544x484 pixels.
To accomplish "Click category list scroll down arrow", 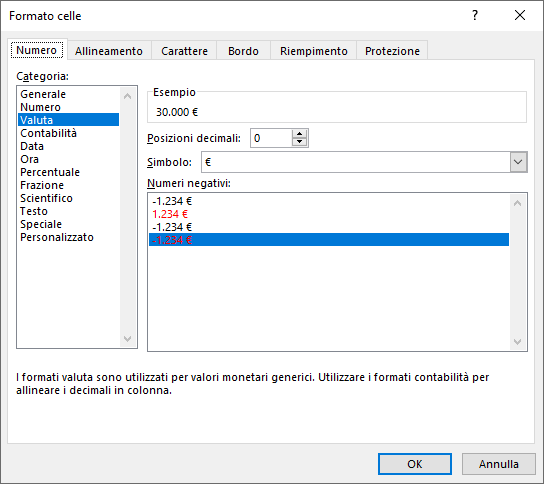I will (127, 339).
